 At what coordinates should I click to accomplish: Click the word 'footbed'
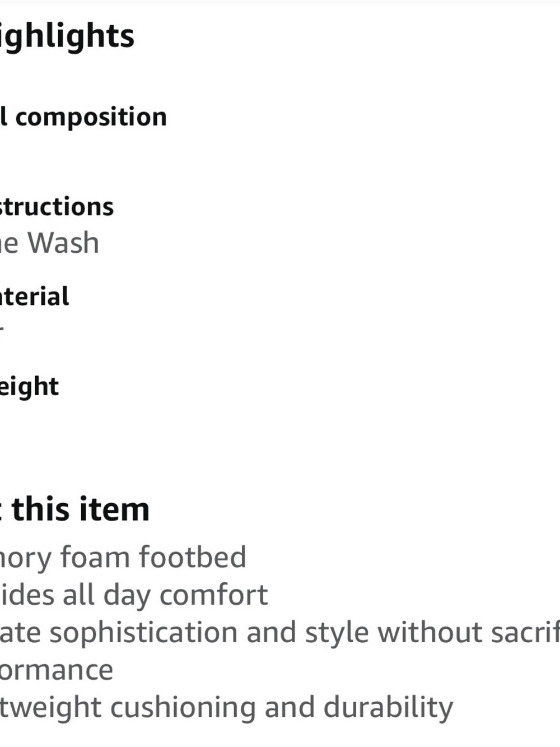tap(193, 557)
